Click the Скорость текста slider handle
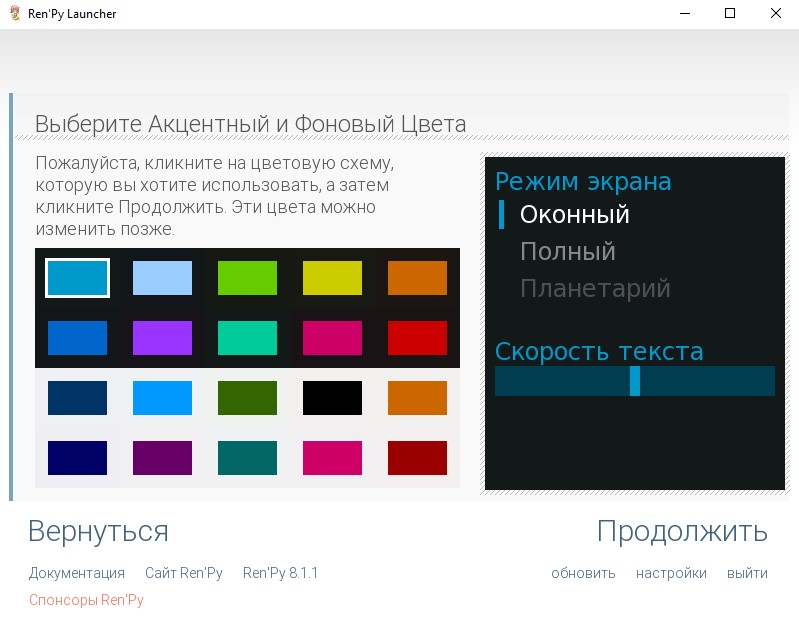 point(635,381)
